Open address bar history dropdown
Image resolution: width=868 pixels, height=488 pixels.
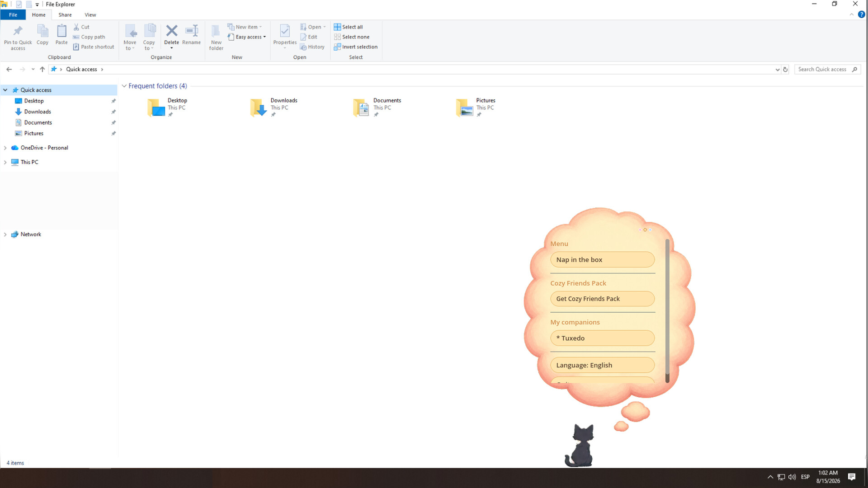click(778, 70)
